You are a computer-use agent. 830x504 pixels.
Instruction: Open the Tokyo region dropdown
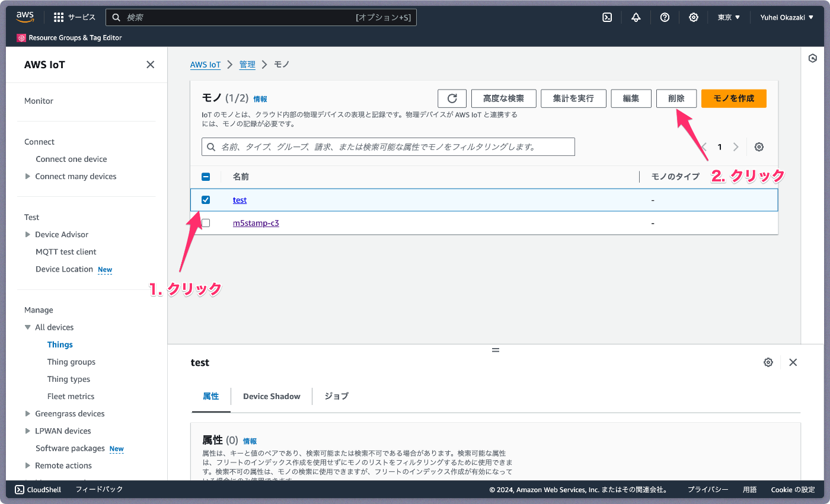[x=729, y=17]
